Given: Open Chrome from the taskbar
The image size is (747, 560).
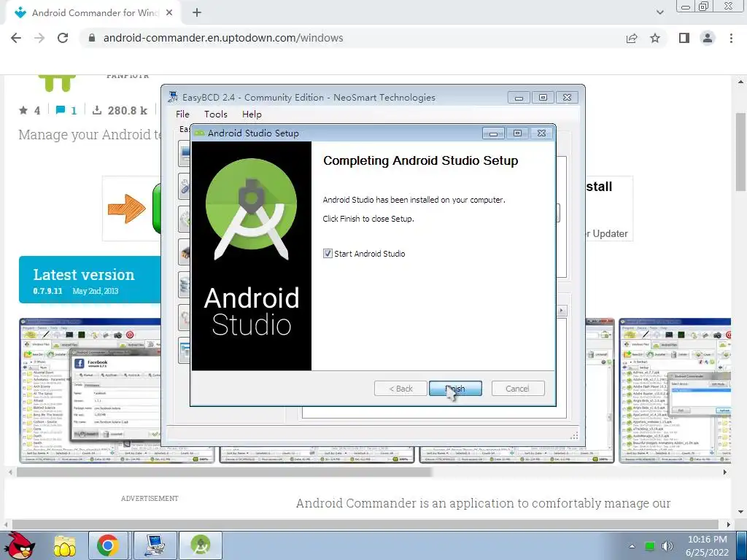Looking at the screenshot, I should (x=108, y=545).
